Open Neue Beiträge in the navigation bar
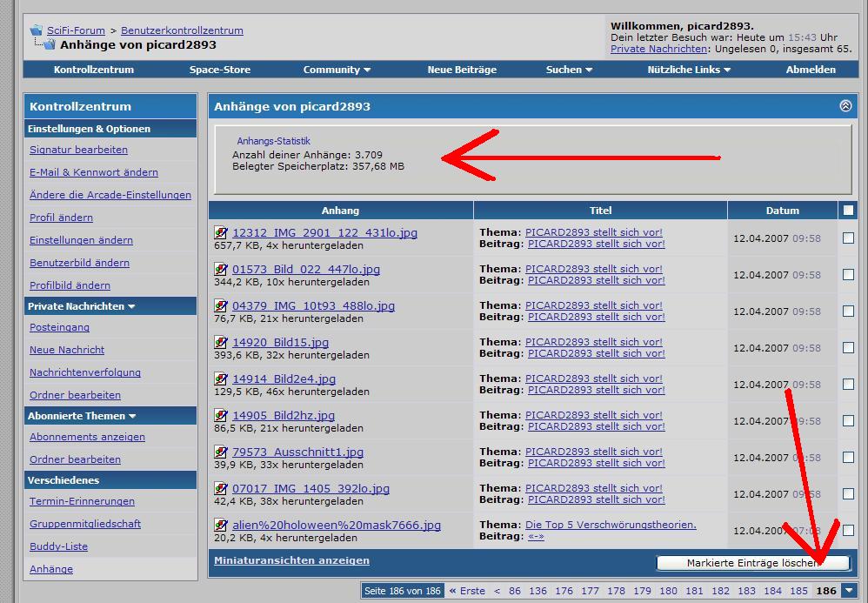Screen dimensions: 868x603 [x=462, y=70]
